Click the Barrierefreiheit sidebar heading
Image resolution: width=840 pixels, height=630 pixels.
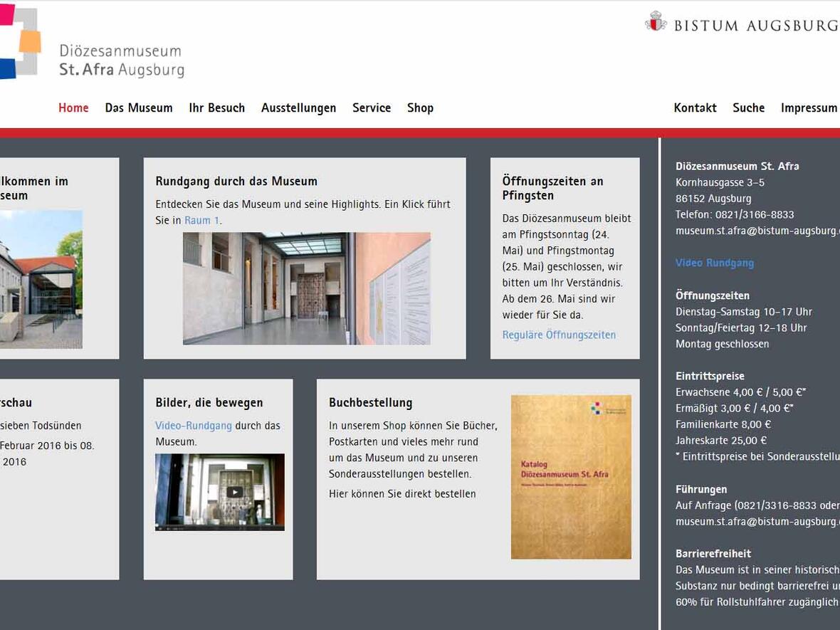click(x=713, y=553)
